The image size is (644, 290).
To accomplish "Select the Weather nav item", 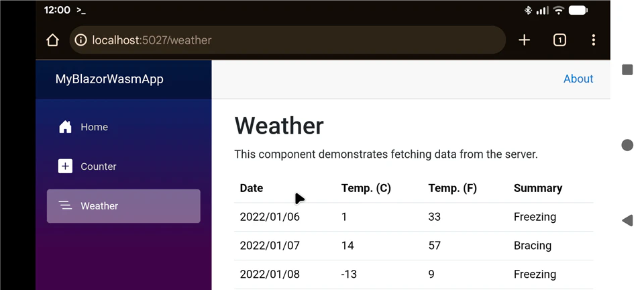I will 123,206.
